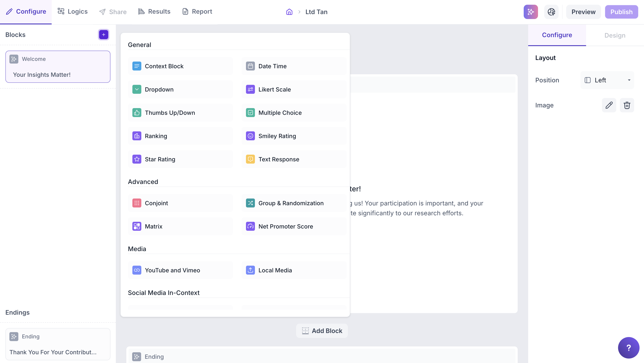Screen dimensions: 644x363
Task: Click the plus icon beside Blocks
Action: pos(104,35)
